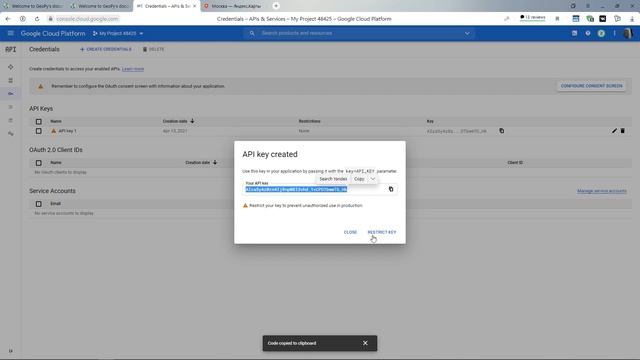
Task: Copy API key 1 from table row
Action: point(502,131)
